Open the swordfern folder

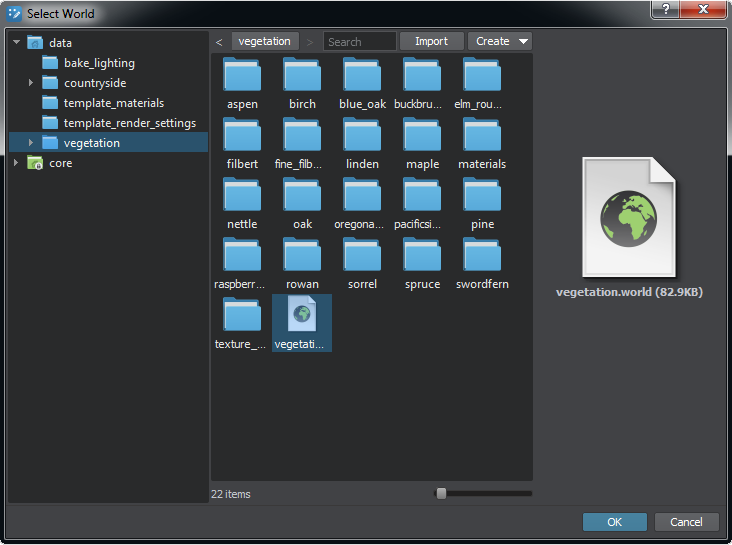pyautogui.click(x=482, y=256)
